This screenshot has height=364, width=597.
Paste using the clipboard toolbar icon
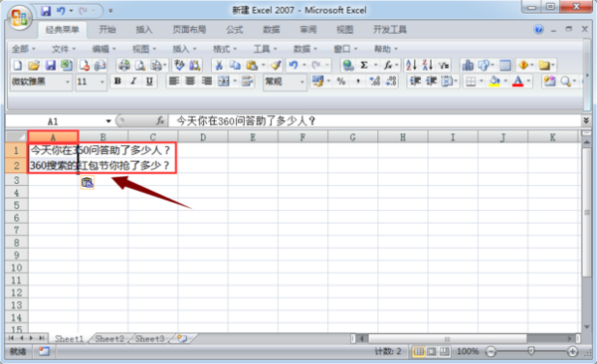pyautogui.click(x=252, y=65)
